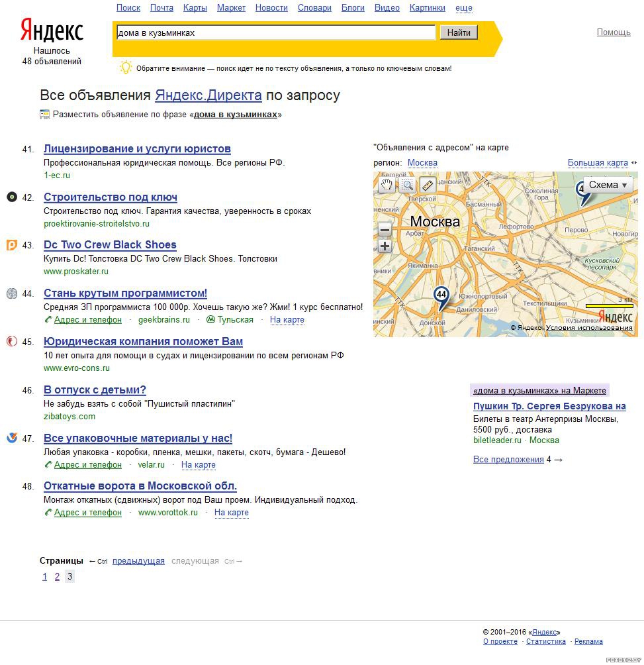Select the magnifier zoom tool on map
Viewport: 644px width, 665px height.
[407, 185]
